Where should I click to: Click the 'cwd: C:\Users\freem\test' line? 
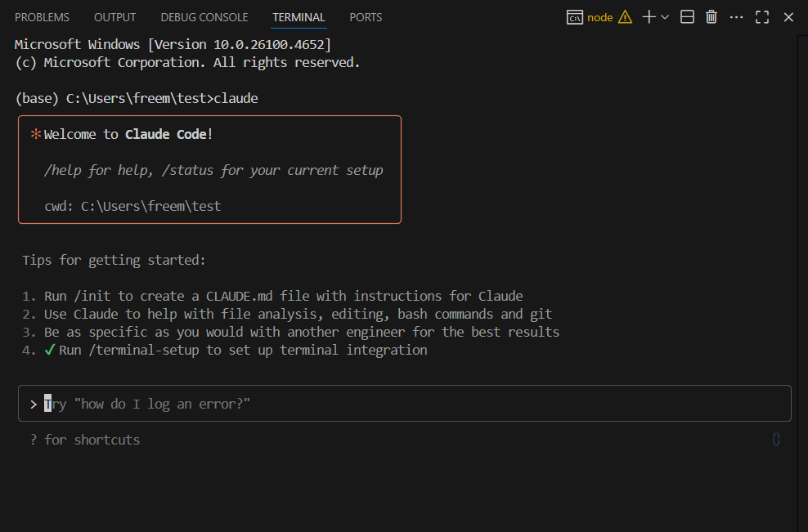point(132,207)
